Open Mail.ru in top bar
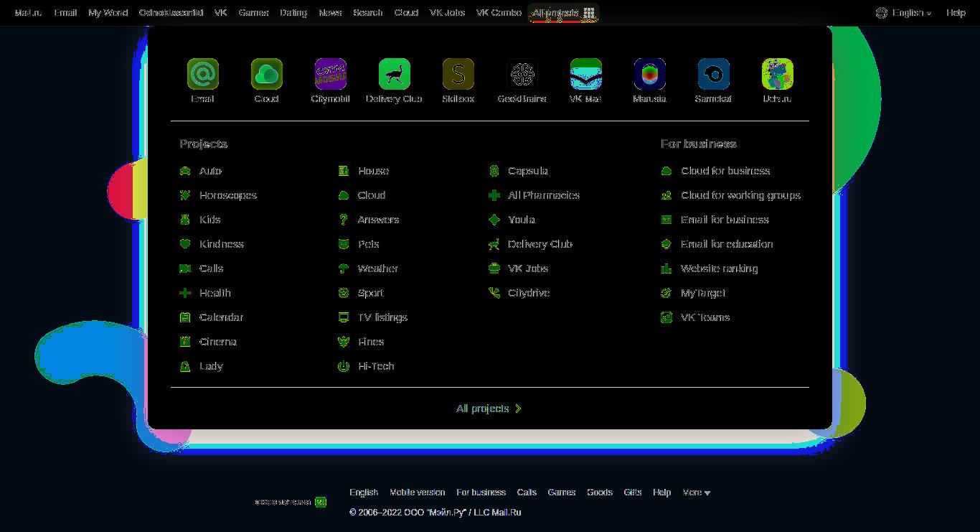Image resolution: width=980 pixels, height=532 pixels. tap(28, 13)
